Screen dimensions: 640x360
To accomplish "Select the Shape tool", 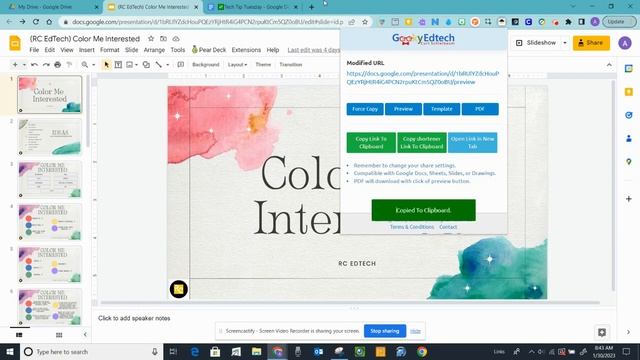I will [x=146, y=64].
